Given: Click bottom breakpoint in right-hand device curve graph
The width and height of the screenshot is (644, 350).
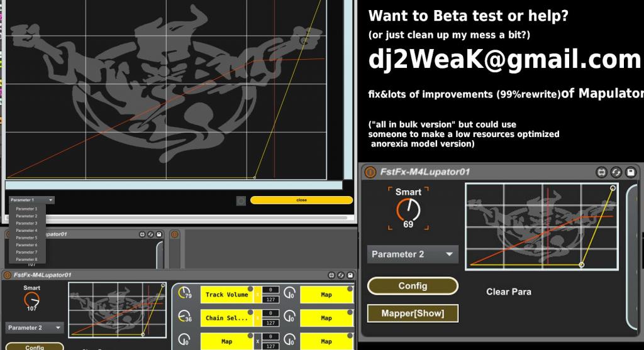Looking at the screenshot, I should (581, 265).
